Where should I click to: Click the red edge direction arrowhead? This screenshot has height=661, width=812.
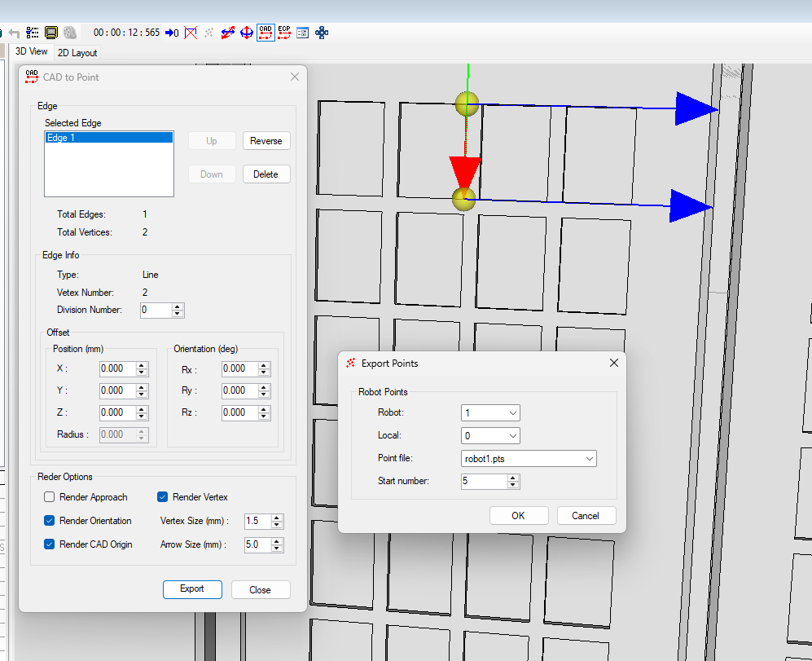coord(464,172)
